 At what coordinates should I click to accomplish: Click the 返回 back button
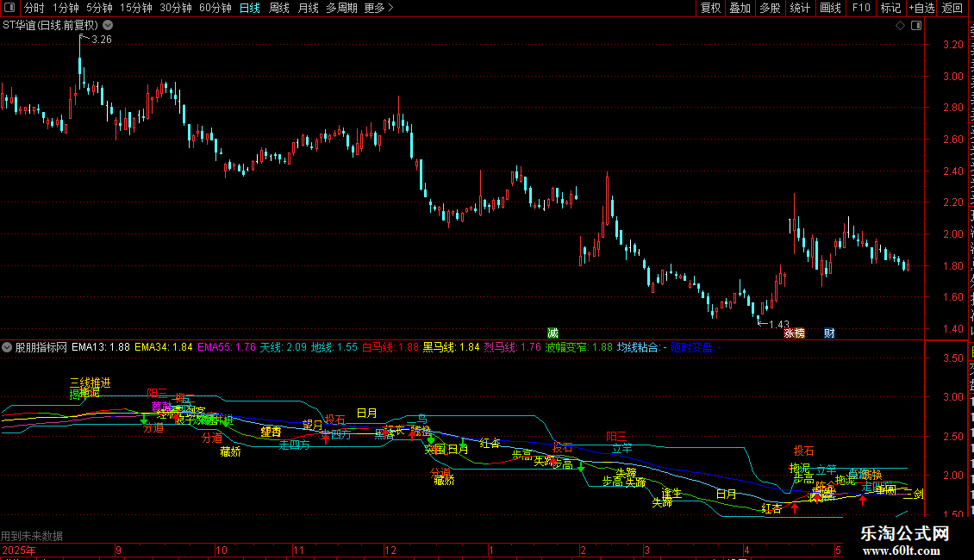[952, 8]
